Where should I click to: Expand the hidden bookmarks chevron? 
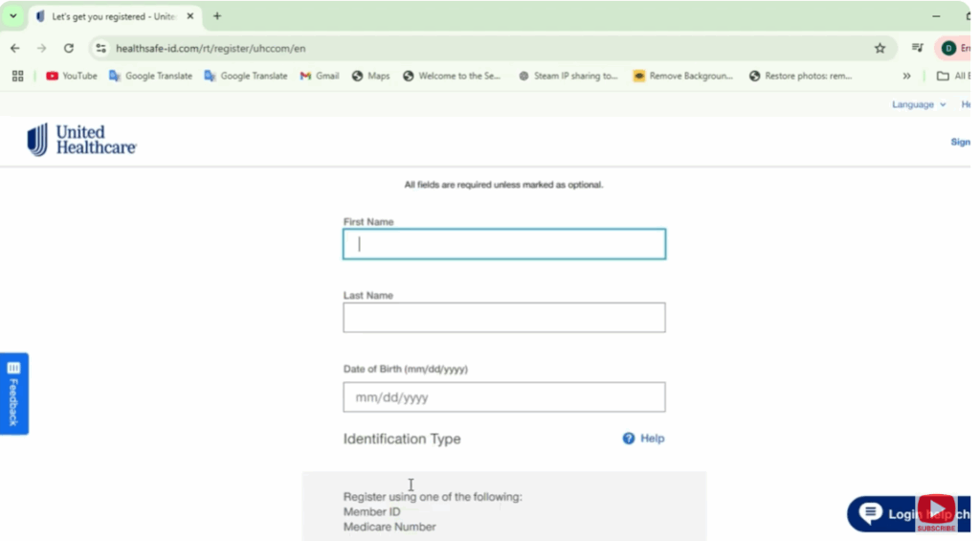(x=906, y=76)
